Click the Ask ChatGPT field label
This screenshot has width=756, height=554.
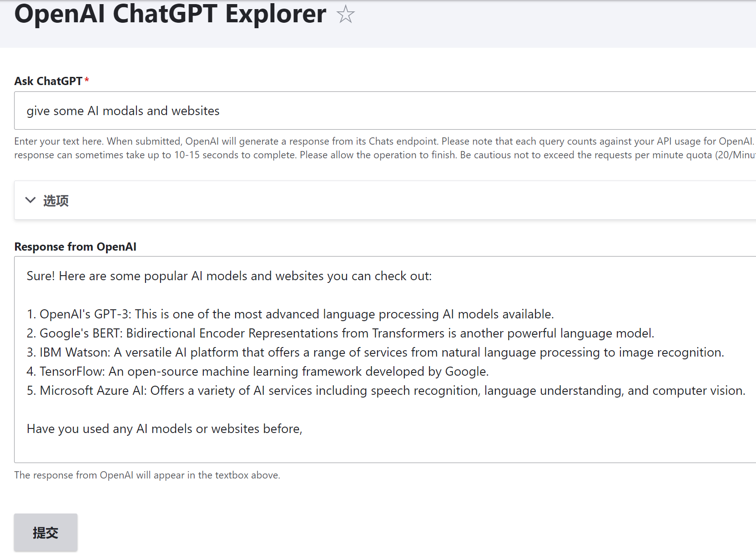point(48,81)
